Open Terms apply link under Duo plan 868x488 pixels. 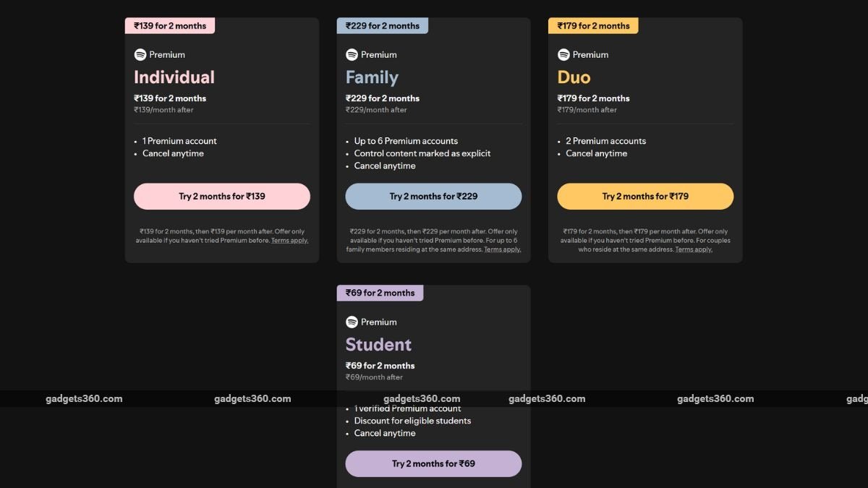point(694,249)
